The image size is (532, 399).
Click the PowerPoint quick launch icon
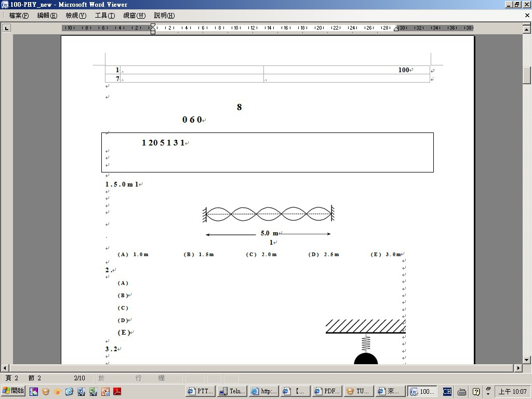[x=105, y=391]
